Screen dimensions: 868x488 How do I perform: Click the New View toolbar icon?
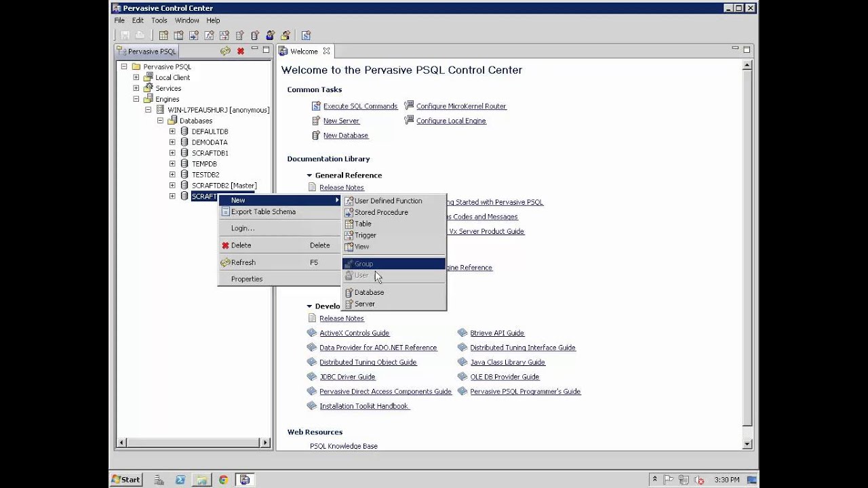[x=178, y=35]
